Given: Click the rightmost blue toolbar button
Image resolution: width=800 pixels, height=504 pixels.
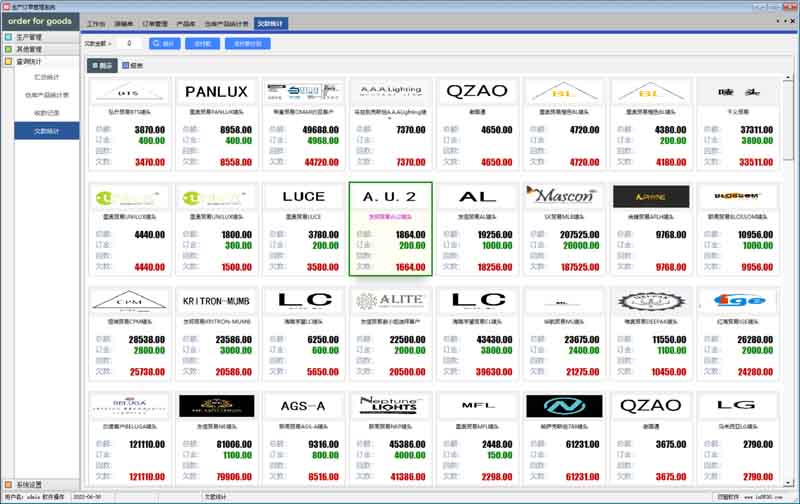Looking at the screenshot, I should [x=247, y=44].
